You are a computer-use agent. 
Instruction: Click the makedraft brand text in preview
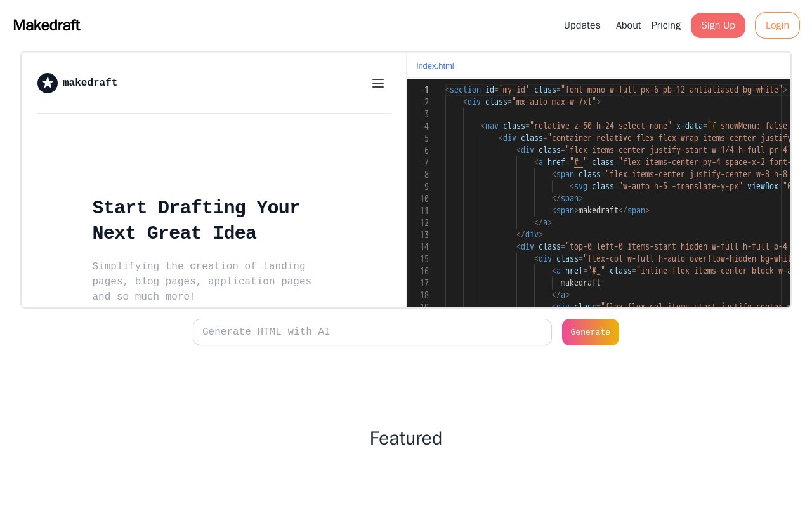90,83
